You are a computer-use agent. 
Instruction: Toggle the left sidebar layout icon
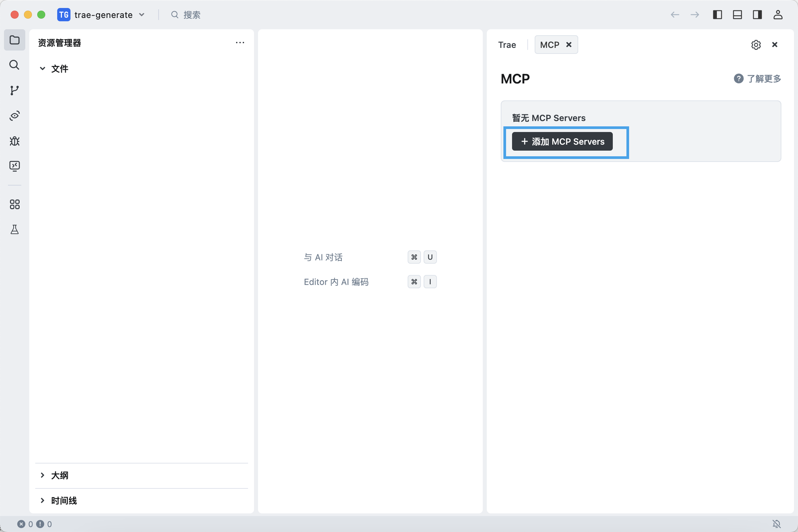pos(717,15)
